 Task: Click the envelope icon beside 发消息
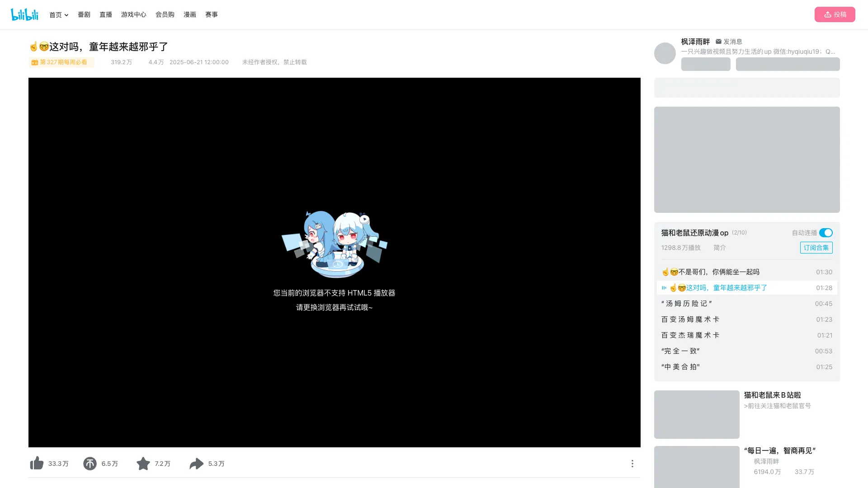click(x=718, y=42)
